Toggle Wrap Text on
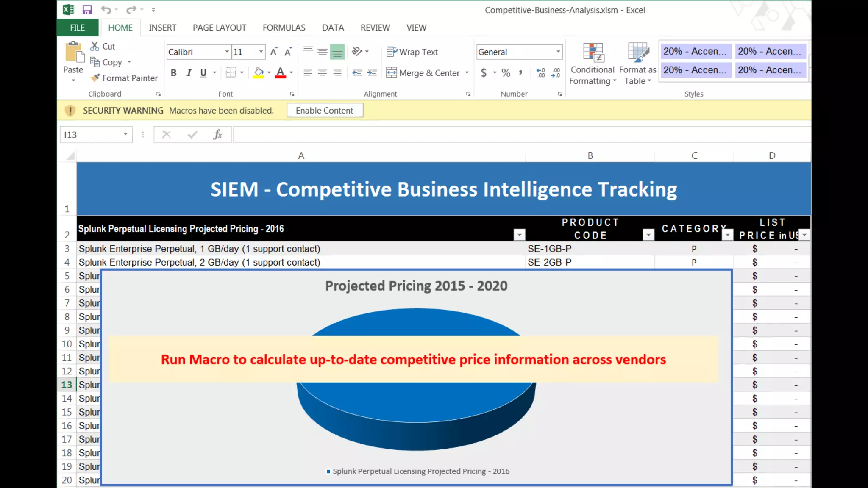868x488 pixels. point(412,52)
